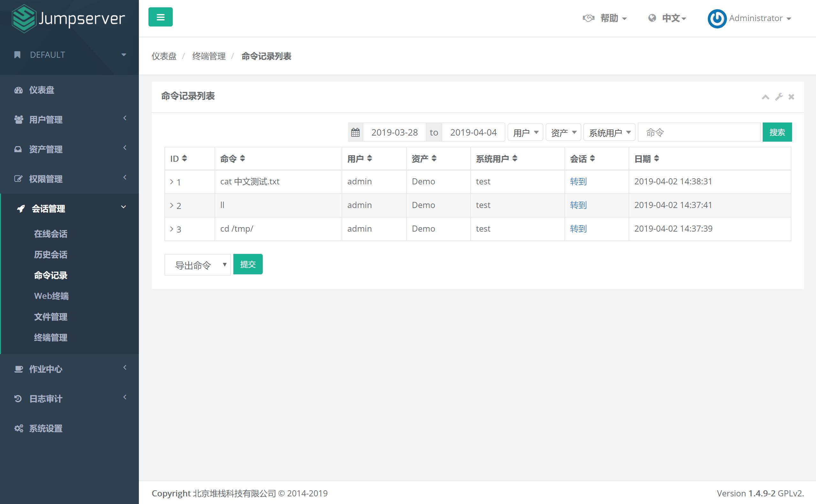Expand the 会话管理 sidebar menu
The width and height of the screenshot is (816, 504).
point(70,208)
